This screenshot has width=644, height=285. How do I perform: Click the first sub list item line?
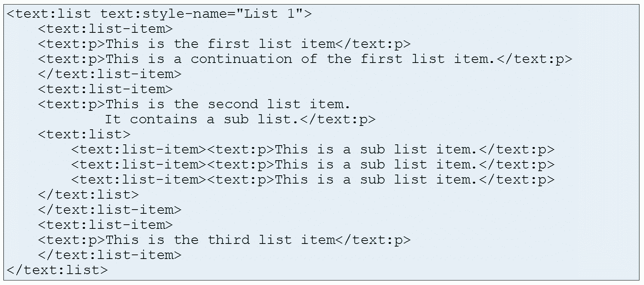click(313, 150)
